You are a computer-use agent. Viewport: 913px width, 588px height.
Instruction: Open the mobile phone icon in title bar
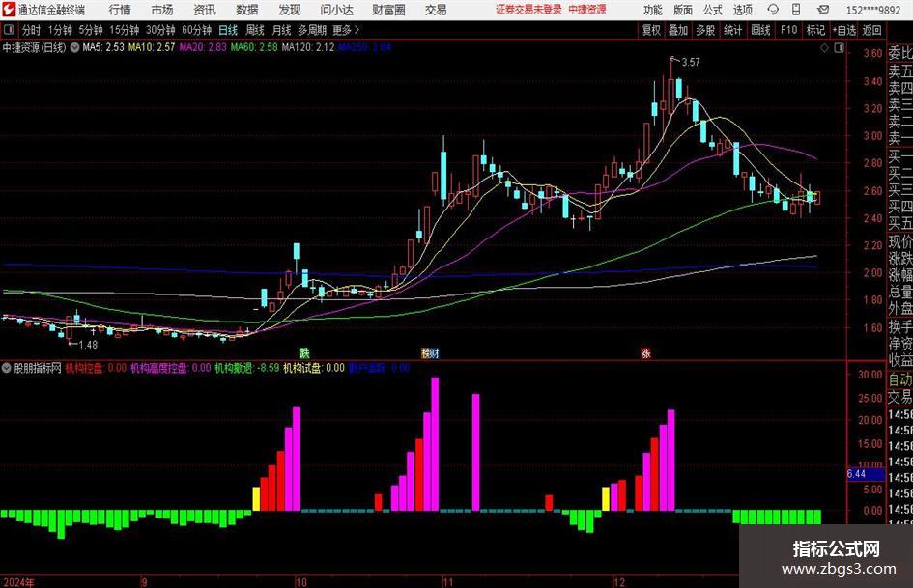pyautogui.click(x=796, y=10)
